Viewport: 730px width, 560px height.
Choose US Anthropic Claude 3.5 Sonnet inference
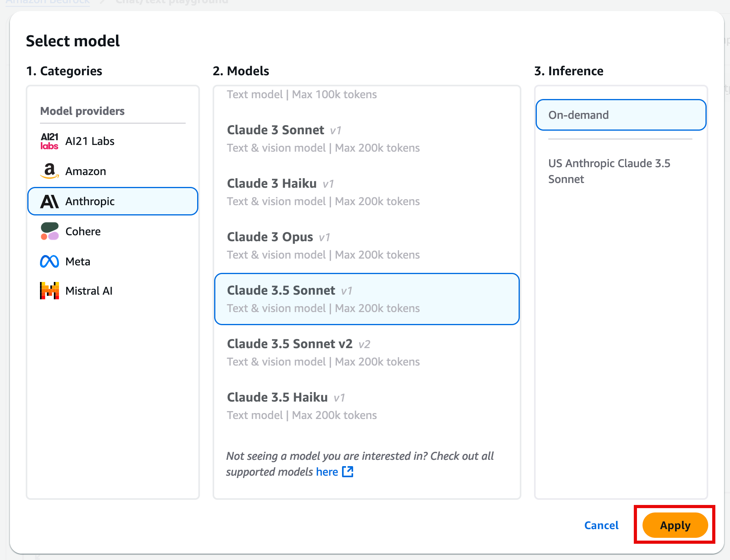[609, 171]
